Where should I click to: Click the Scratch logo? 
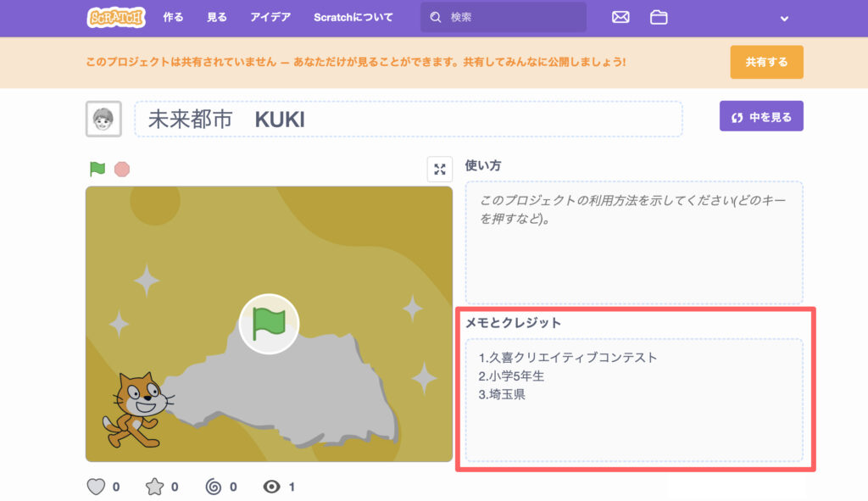click(x=116, y=17)
